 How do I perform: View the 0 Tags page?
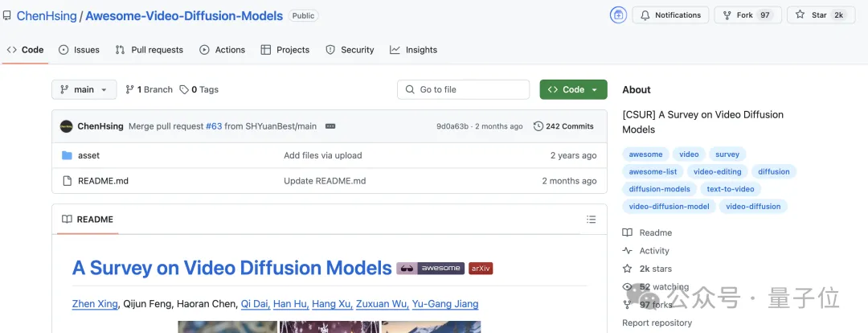(x=199, y=89)
